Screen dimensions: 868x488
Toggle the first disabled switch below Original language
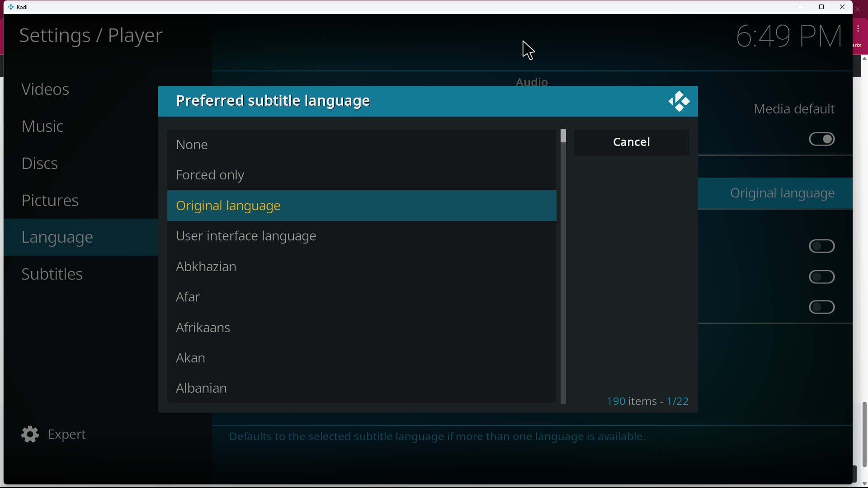pyautogui.click(x=821, y=246)
